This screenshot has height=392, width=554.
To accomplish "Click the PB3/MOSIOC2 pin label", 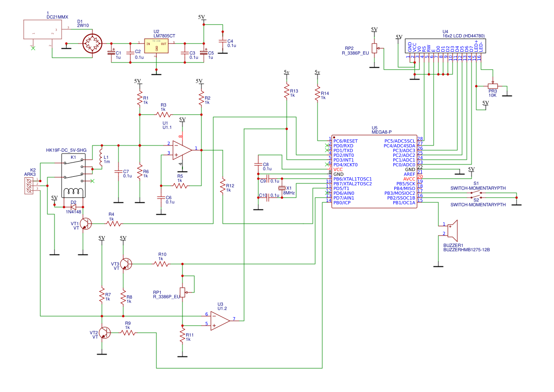I will [400, 193].
